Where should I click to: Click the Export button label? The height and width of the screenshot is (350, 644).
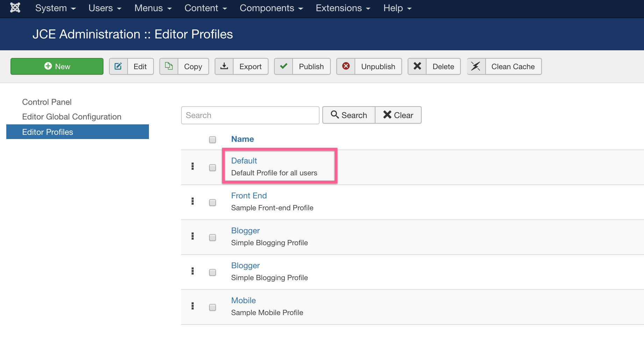pyautogui.click(x=250, y=66)
